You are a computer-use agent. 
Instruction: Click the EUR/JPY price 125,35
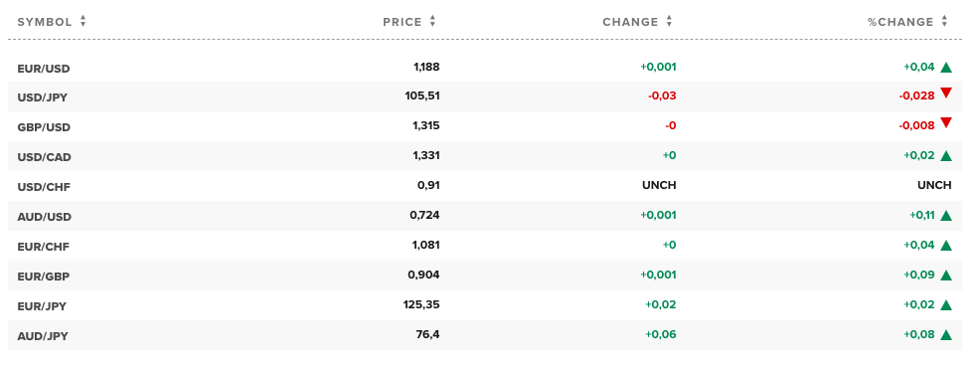(421, 304)
